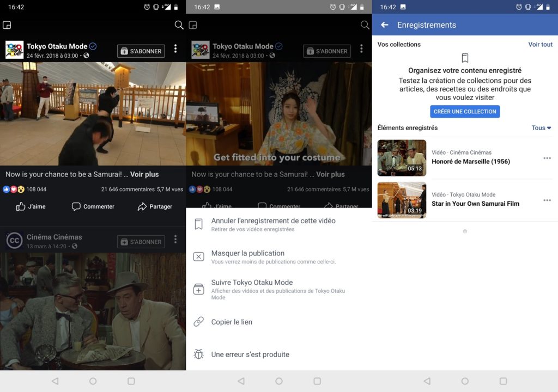Choose Copier le lien menu entry
Image resolution: width=558 pixels, height=392 pixels.
click(x=232, y=322)
